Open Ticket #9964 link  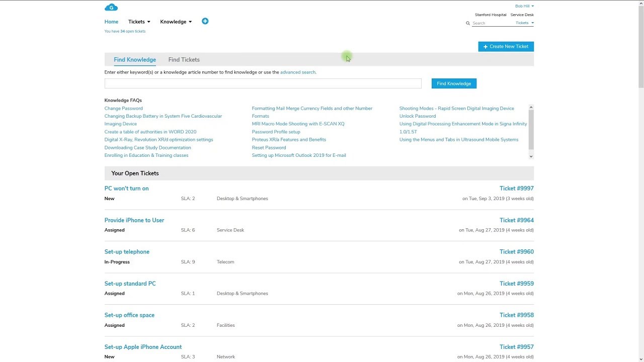click(516, 220)
